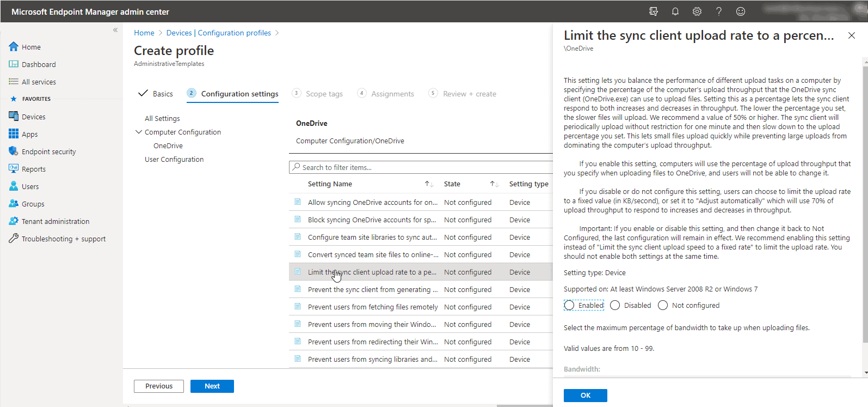Select the Configuration settings step tab
The width and height of the screenshot is (868, 407).
[232, 94]
